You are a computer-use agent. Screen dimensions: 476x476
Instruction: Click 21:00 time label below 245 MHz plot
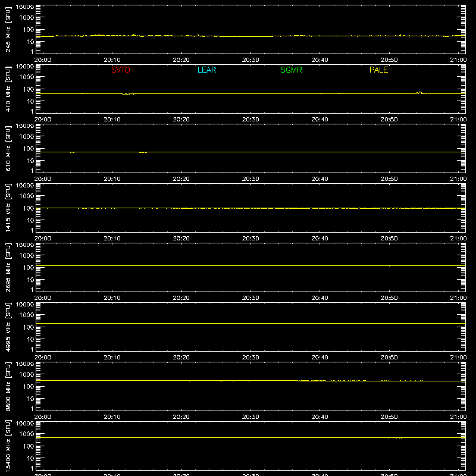pos(458,60)
